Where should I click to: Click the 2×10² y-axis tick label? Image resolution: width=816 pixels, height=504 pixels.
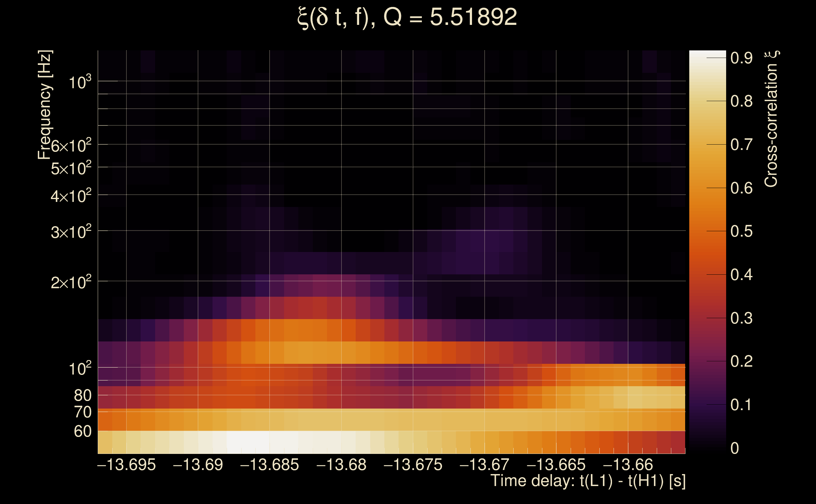[71, 282]
